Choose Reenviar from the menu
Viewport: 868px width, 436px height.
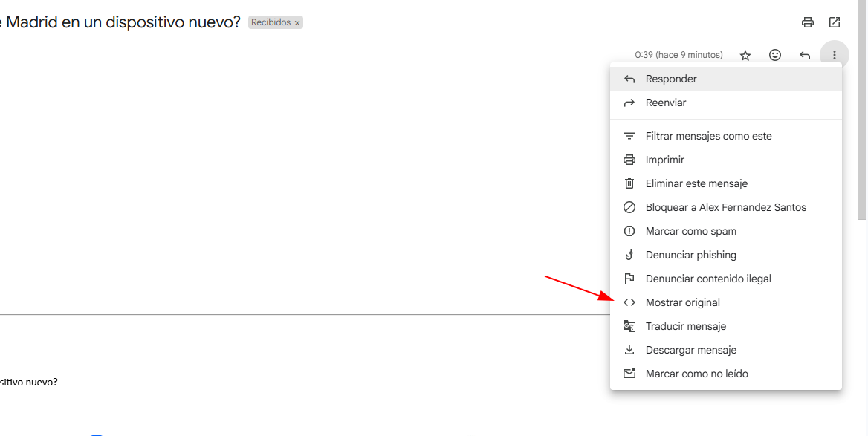click(726, 103)
